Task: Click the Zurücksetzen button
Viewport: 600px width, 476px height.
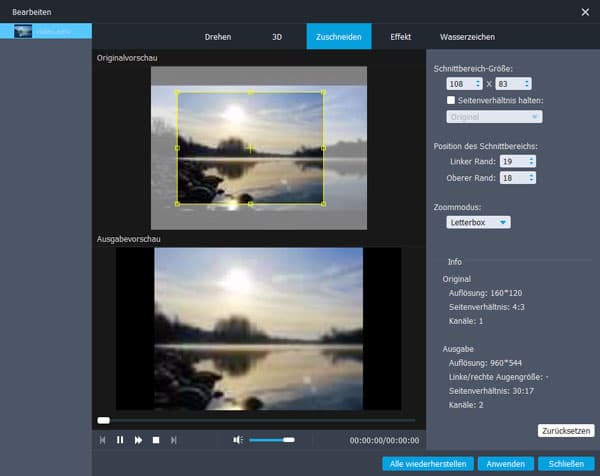Action: [566, 430]
